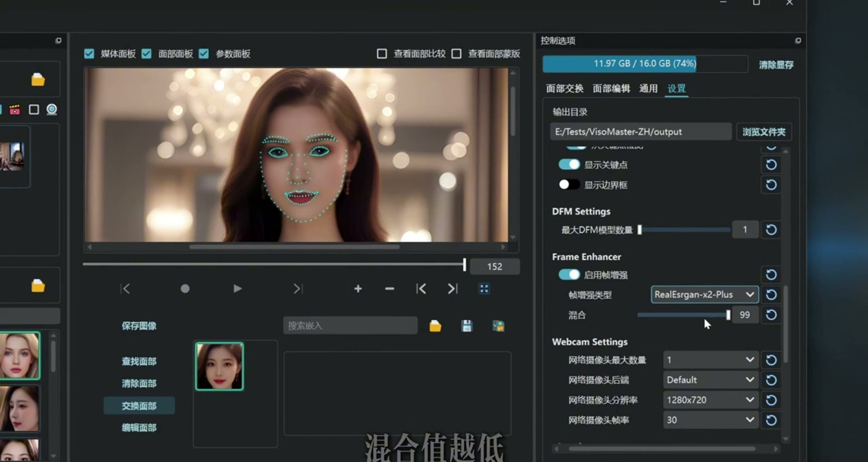Click the 查找面部 button
Image resolution: width=868 pixels, height=462 pixels.
139,361
